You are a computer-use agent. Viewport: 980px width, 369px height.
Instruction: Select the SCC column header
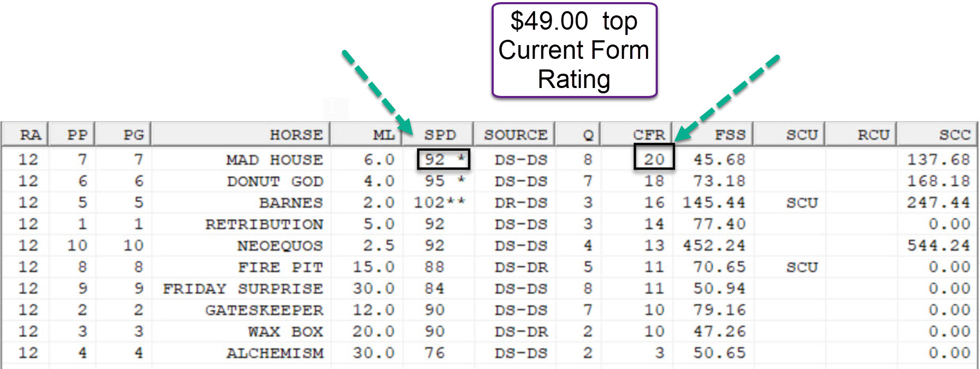click(x=954, y=135)
